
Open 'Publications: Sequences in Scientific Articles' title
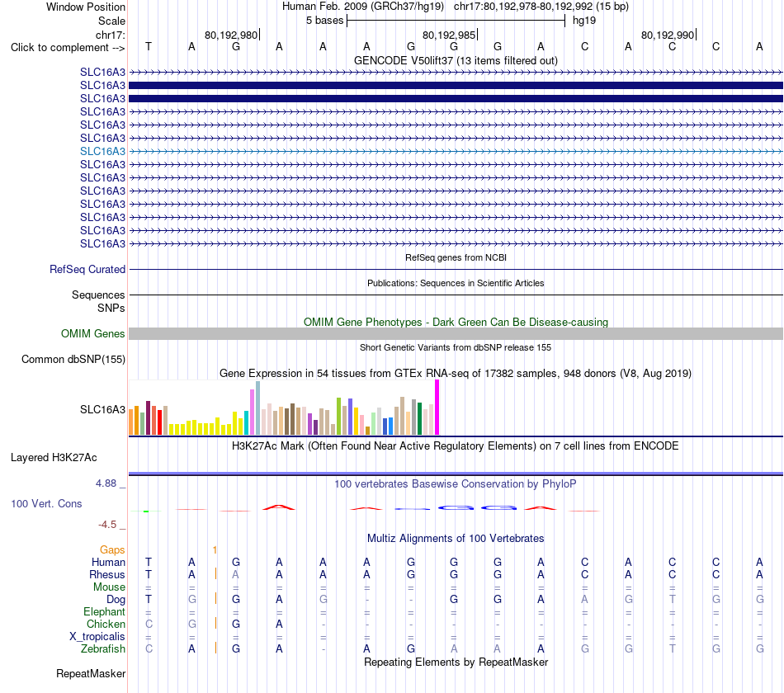456,283
